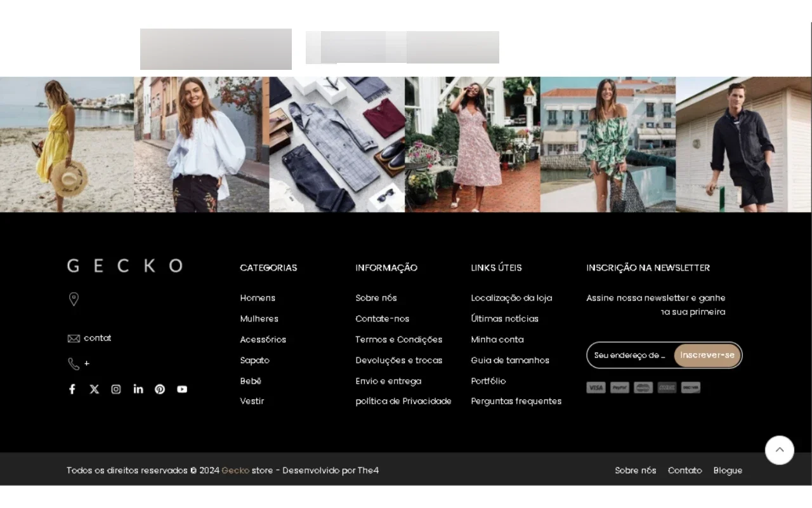Click the phone handset icon
The height and width of the screenshot is (508, 812).
tap(74, 364)
